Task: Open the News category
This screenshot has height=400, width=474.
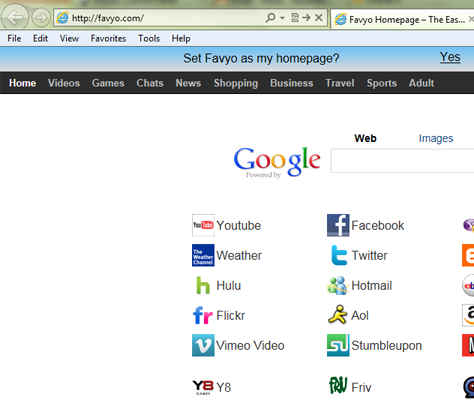Action: (x=188, y=83)
